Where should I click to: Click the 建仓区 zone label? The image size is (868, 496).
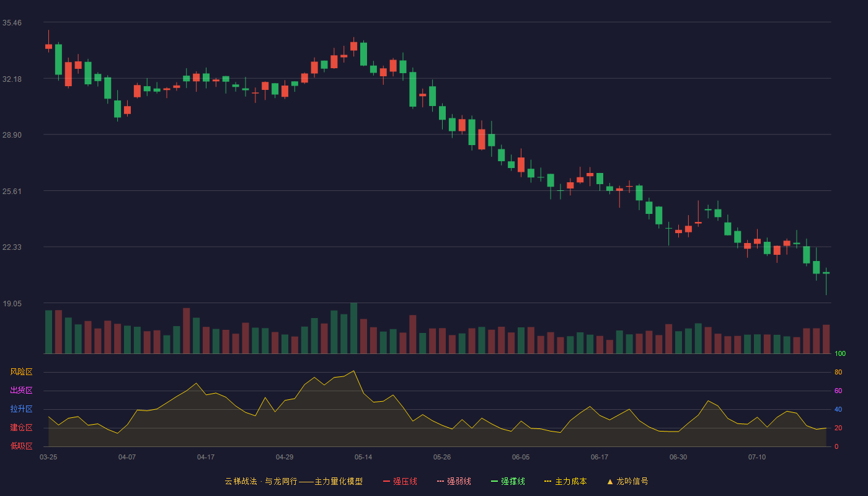(x=21, y=428)
